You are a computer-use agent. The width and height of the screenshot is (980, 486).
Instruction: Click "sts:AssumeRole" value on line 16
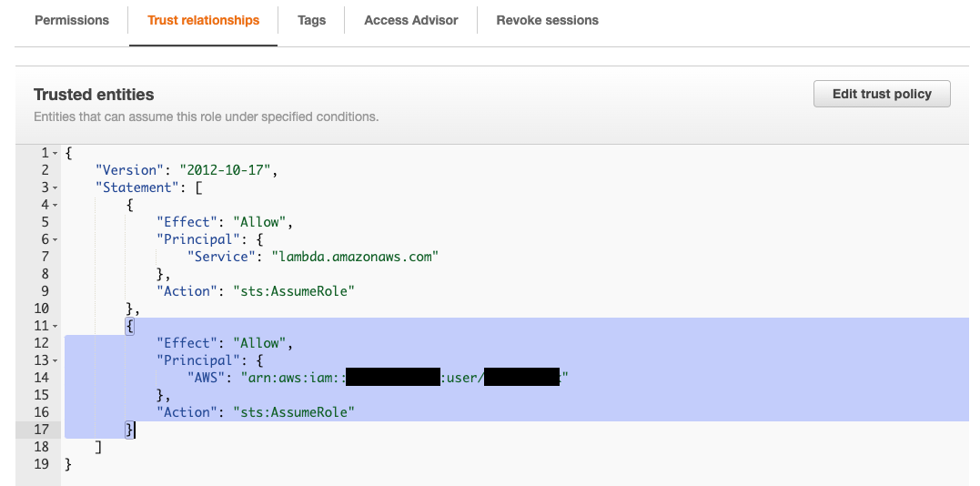point(294,412)
